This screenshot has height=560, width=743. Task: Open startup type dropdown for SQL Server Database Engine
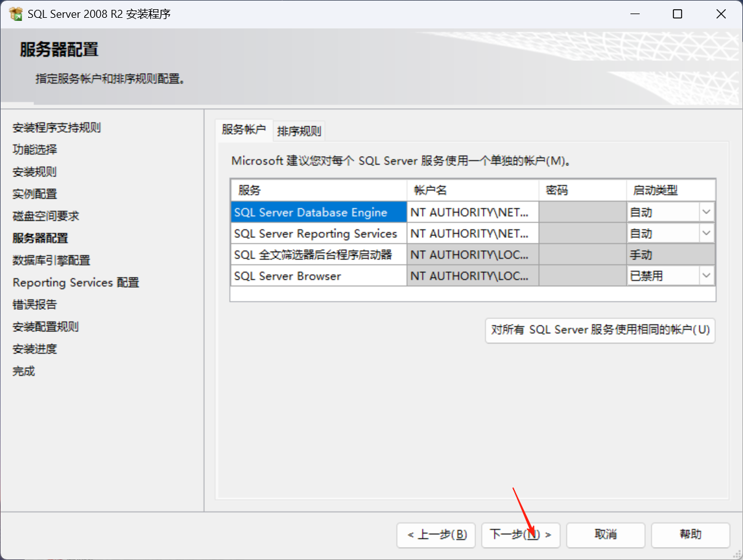(x=706, y=212)
